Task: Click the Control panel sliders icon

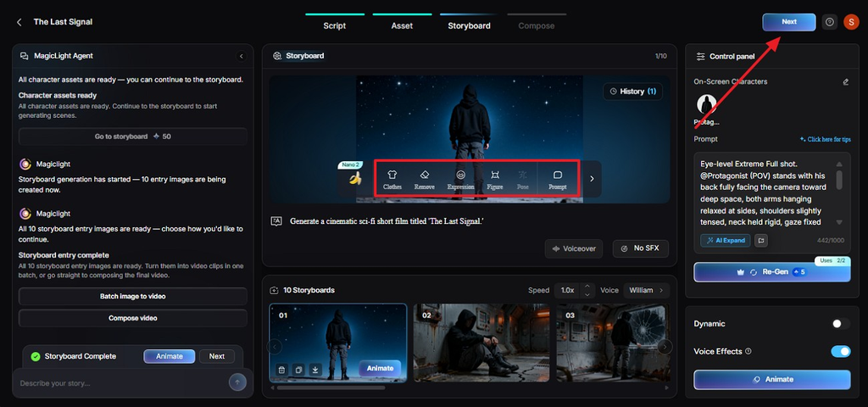Action: pos(701,57)
